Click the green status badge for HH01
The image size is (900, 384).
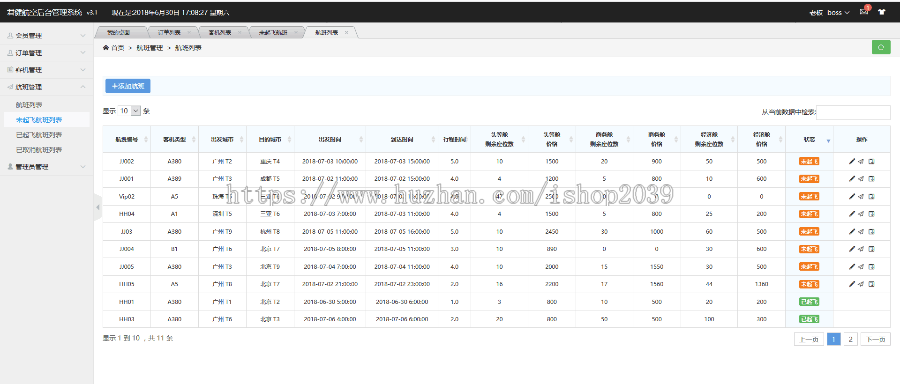pyautogui.click(x=809, y=301)
